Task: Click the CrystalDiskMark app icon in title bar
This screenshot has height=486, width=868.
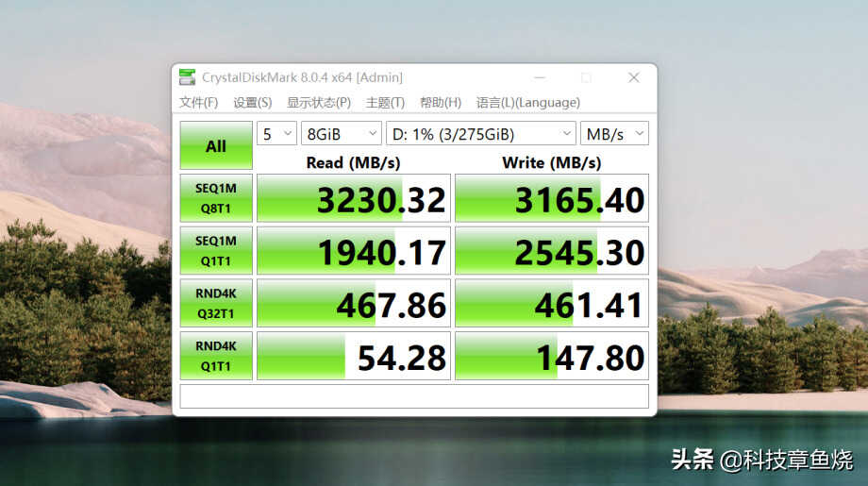Action: [x=187, y=77]
